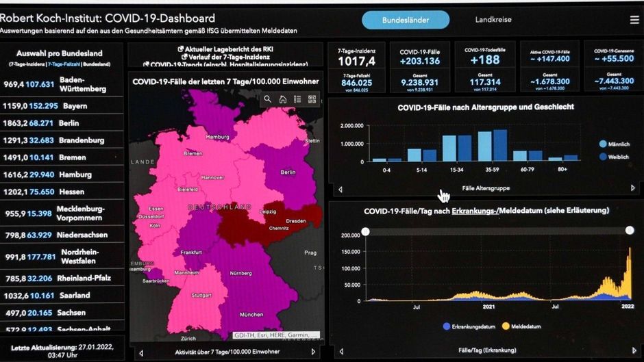Next chart arrow beside Fälle/Tag (Erkrankung)
This screenshot has height=362, width=644.
634,350
